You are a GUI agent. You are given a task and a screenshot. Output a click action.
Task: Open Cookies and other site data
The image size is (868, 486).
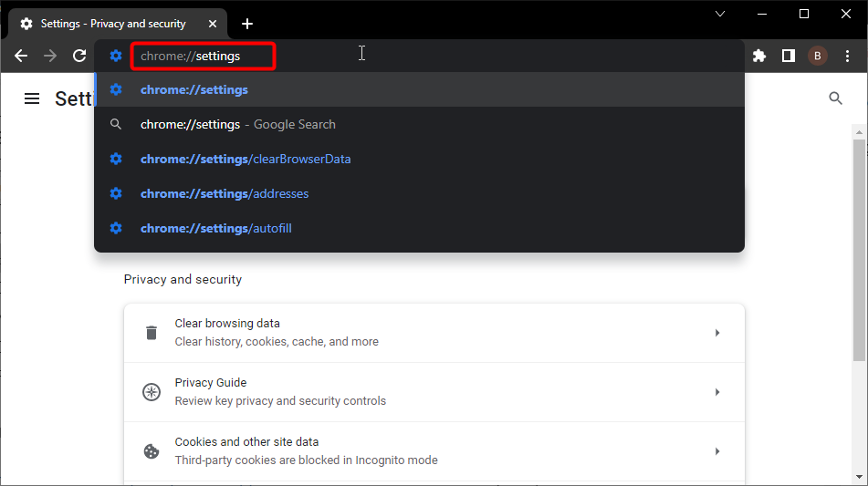click(x=434, y=451)
